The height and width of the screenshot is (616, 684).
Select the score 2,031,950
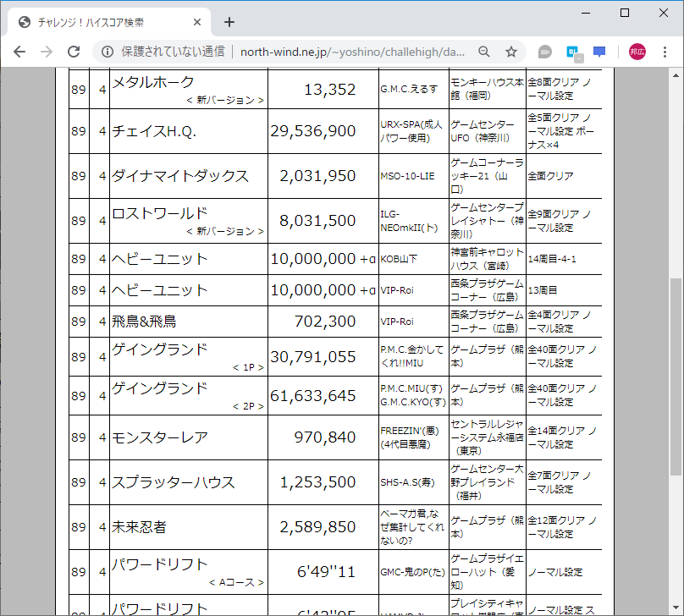click(317, 176)
